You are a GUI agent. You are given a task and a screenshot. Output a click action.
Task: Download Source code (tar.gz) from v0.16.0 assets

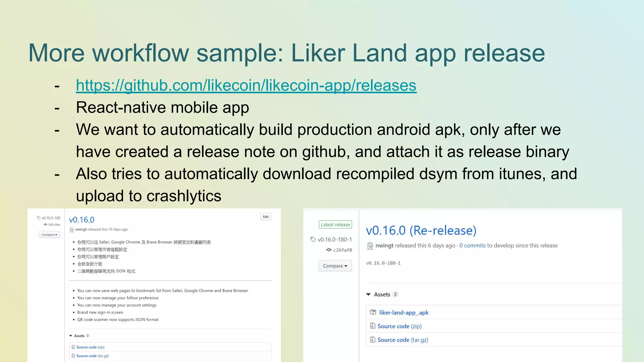pos(92,356)
